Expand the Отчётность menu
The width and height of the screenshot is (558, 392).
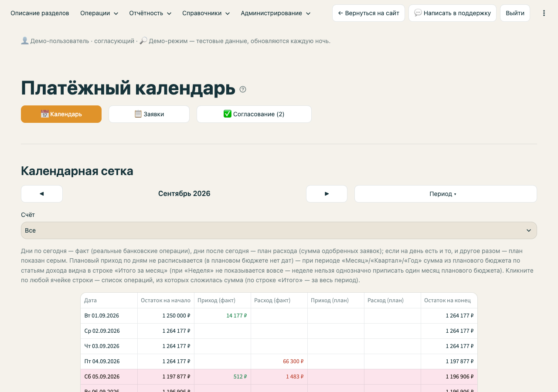(x=150, y=13)
